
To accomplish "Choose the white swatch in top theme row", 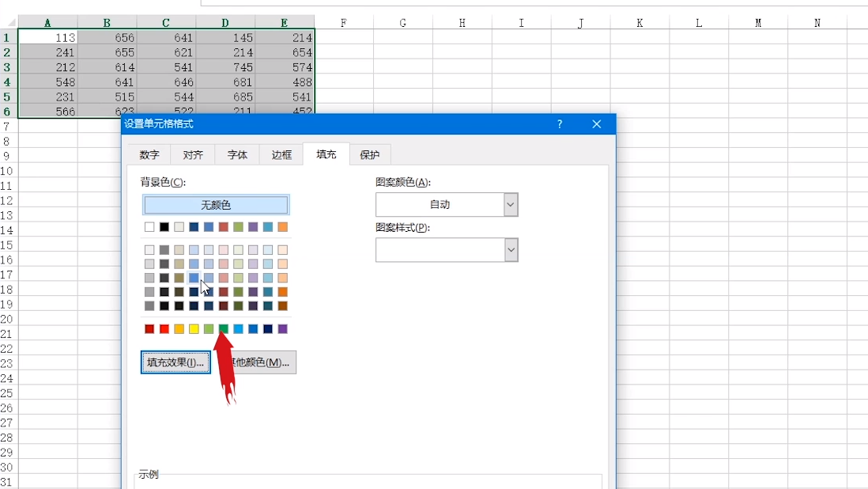I will click(149, 227).
